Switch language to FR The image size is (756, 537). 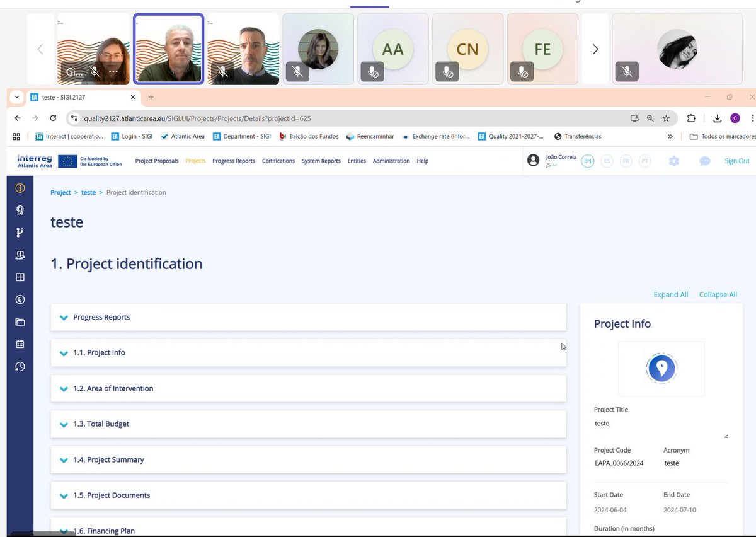(626, 161)
